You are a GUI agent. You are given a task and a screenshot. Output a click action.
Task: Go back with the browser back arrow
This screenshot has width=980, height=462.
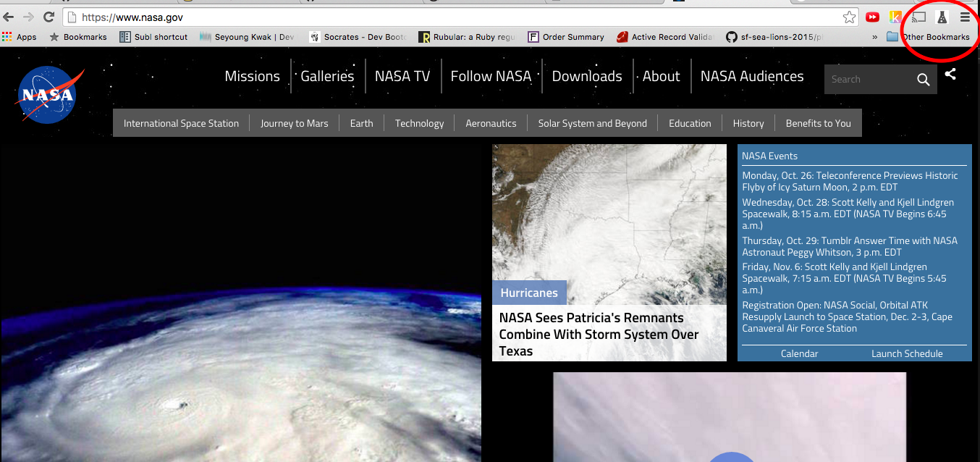9,17
